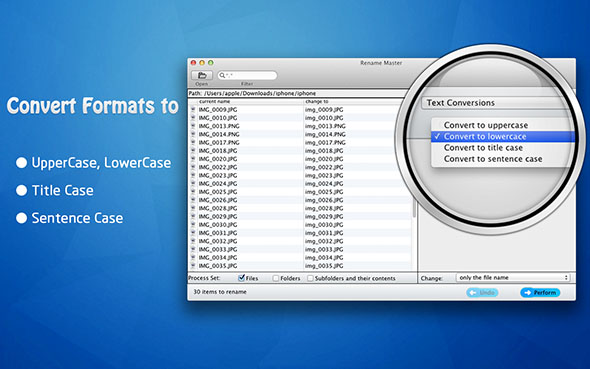Click into the Filter search field
Viewport: 590px width, 369px height.
pos(247,75)
